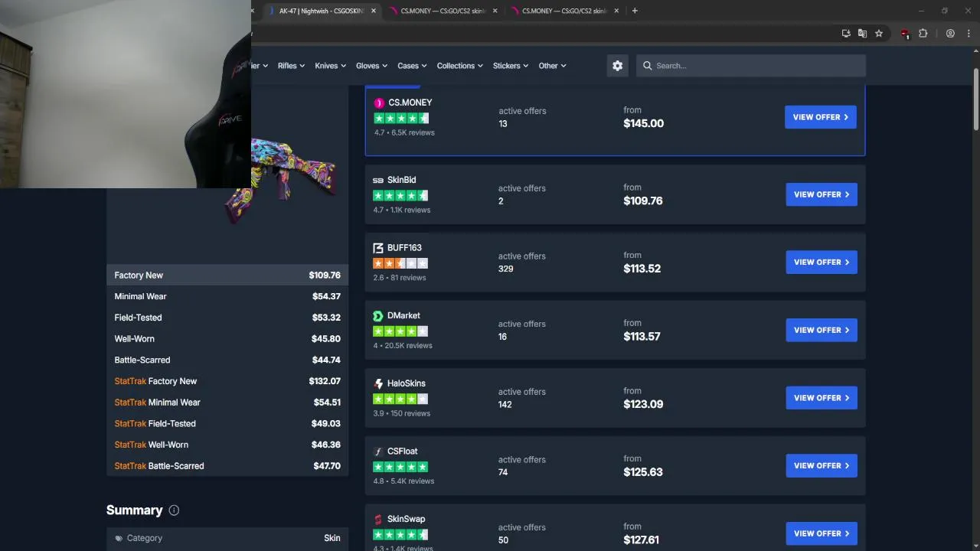Expand the Other dropdown menu
This screenshot has width=980, height=551.
(x=552, y=66)
